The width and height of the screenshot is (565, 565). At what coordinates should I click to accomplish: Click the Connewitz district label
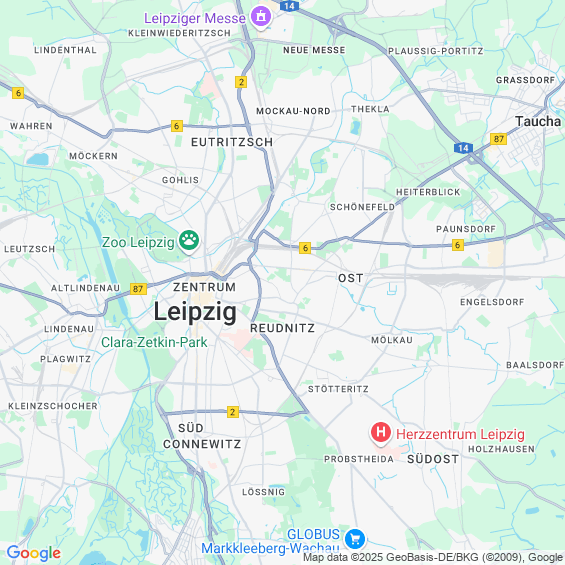(202, 444)
